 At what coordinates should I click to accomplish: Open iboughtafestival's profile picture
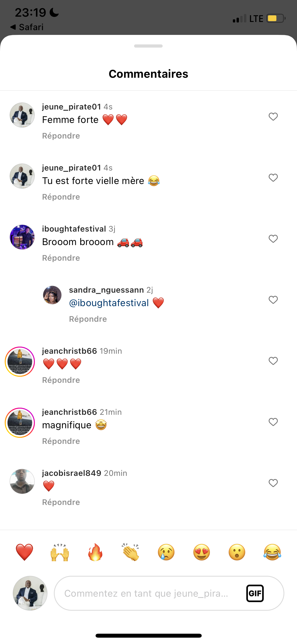(x=22, y=237)
